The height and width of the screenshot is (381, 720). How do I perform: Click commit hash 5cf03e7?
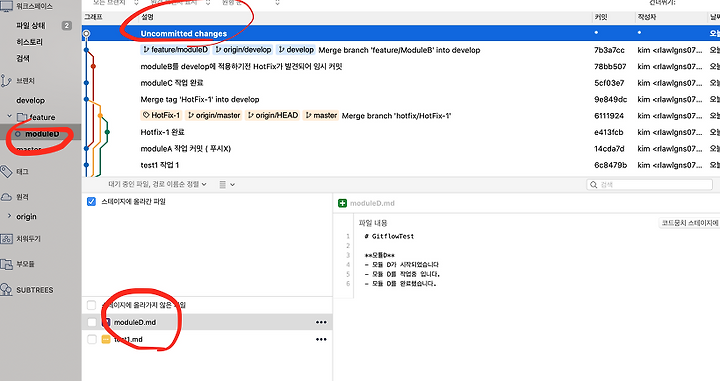609,83
